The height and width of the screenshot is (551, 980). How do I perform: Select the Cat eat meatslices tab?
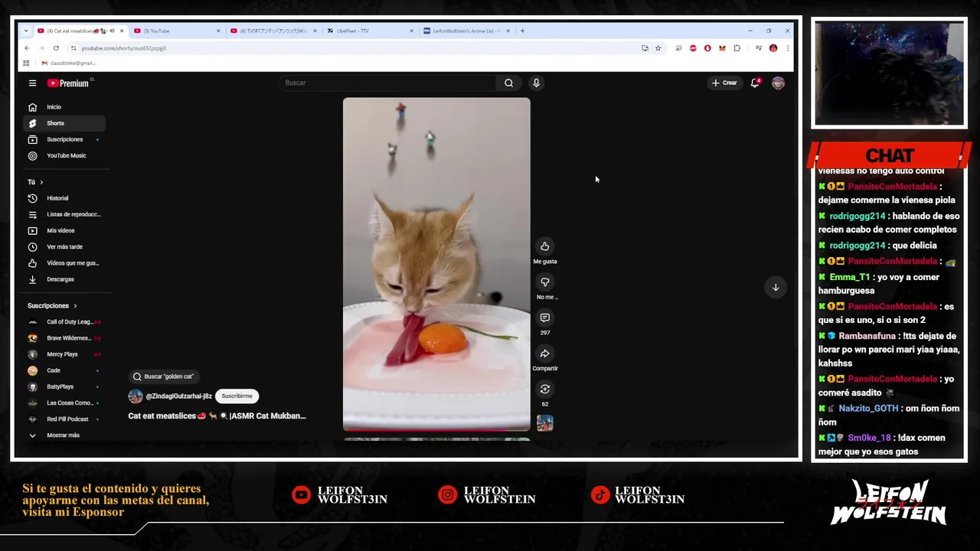coord(80,31)
